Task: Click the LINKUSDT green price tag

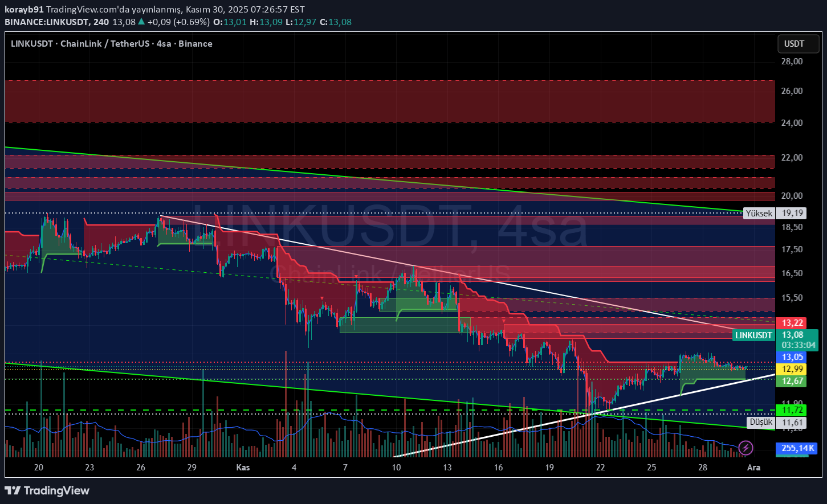Action: click(753, 335)
